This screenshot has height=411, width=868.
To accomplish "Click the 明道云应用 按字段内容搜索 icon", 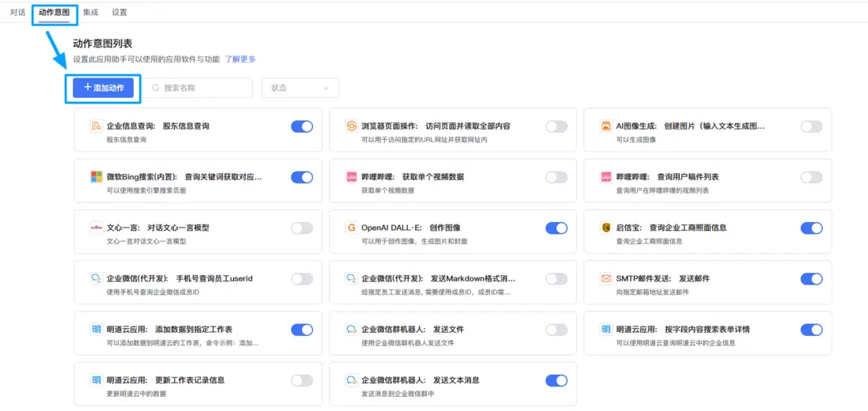I will point(606,330).
